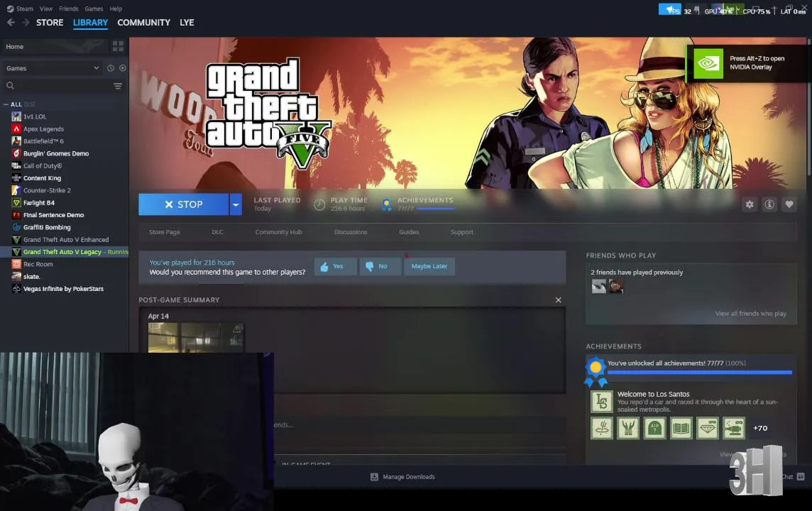Click the first achievement badge in row

tap(602, 428)
